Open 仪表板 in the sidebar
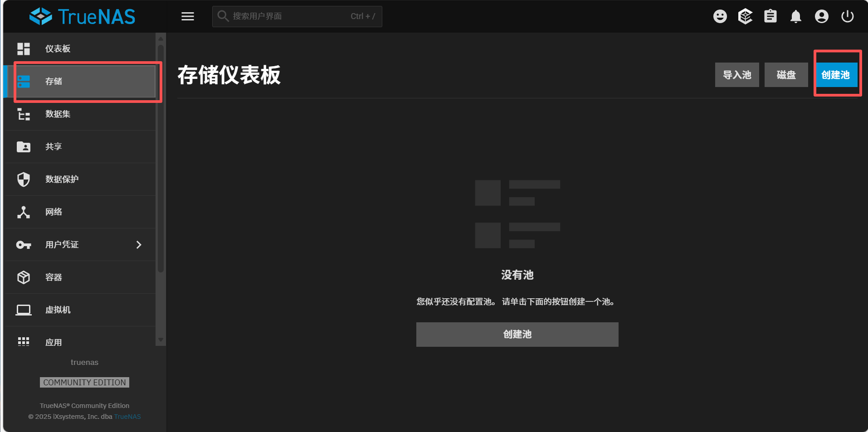This screenshot has width=868, height=432. pyautogui.click(x=58, y=49)
